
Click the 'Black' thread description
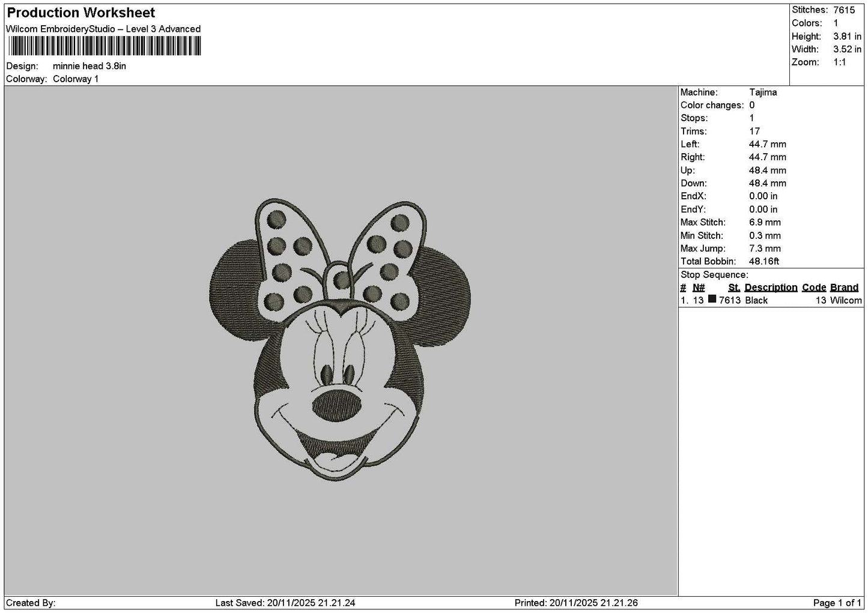click(x=756, y=300)
